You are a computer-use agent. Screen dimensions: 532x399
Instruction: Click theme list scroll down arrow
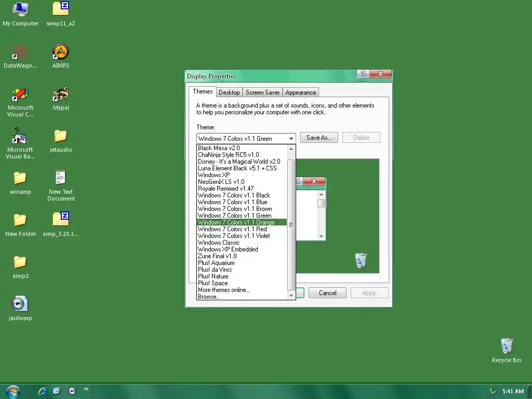click(291, 296)
